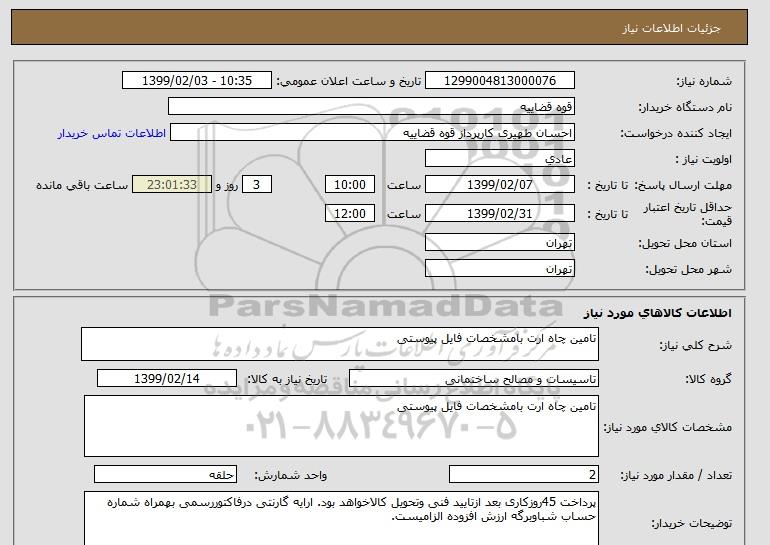Image resolution: width=770 pixels, height=545 pixels.
Task: Click the label ایجاد کننده درخواست
Action: (x=676, y=133)
